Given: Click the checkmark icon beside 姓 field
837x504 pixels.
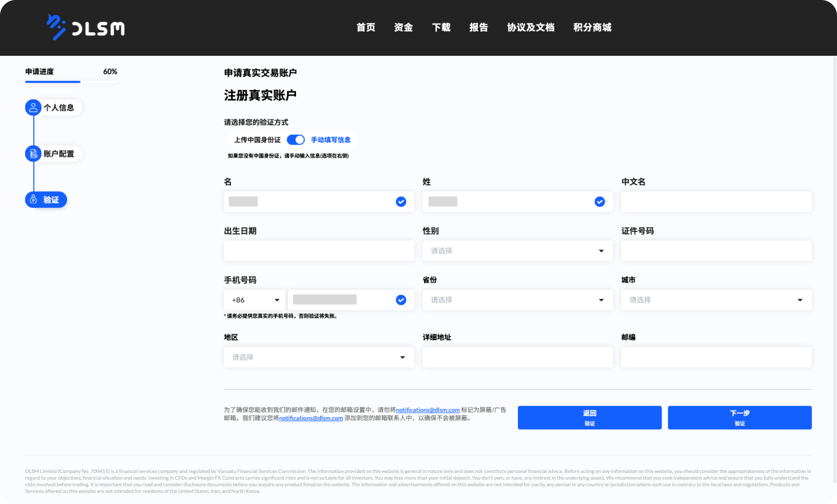Looking at the screenshot, I should coord(599,202).
